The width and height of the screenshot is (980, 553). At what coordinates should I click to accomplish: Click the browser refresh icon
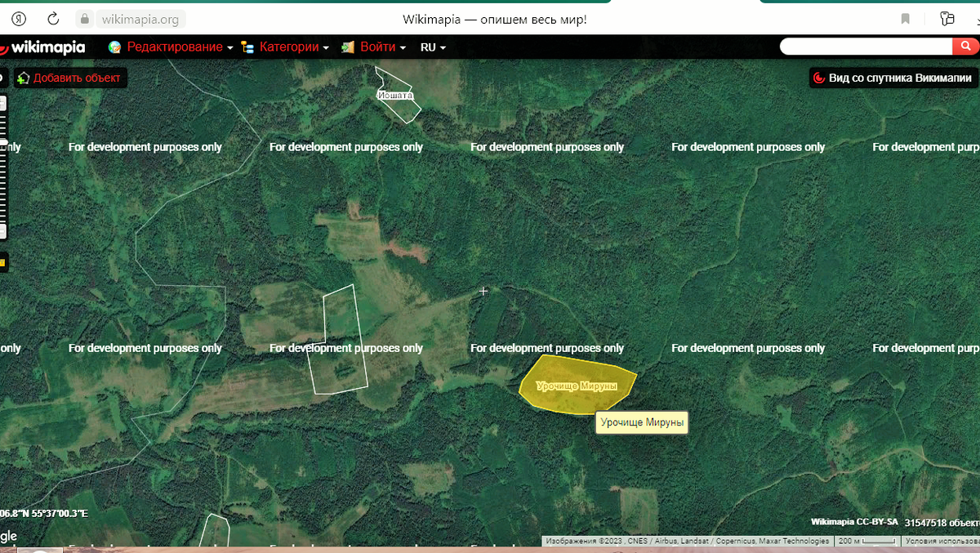[x=52, y=18]
